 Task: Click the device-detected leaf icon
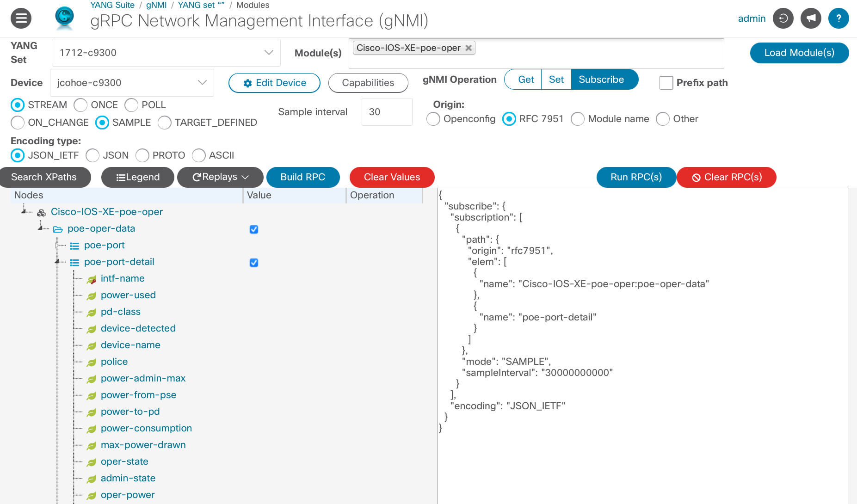92,329
